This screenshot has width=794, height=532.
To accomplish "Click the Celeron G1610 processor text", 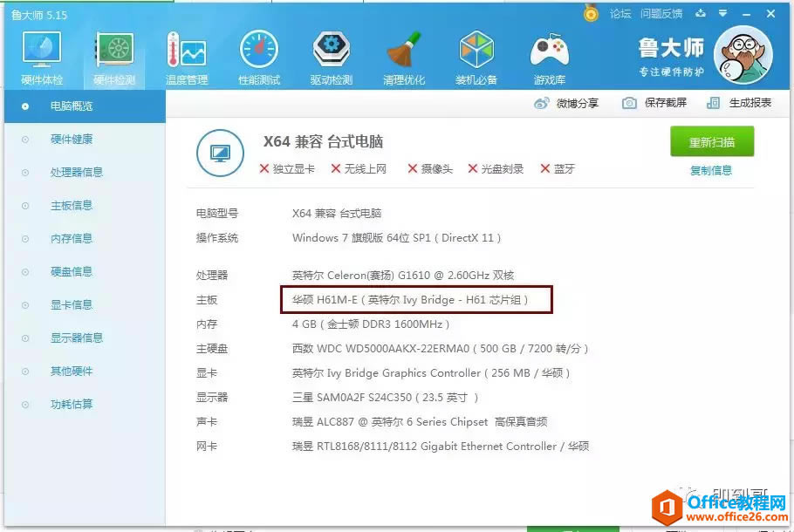I will pos(403,276).
